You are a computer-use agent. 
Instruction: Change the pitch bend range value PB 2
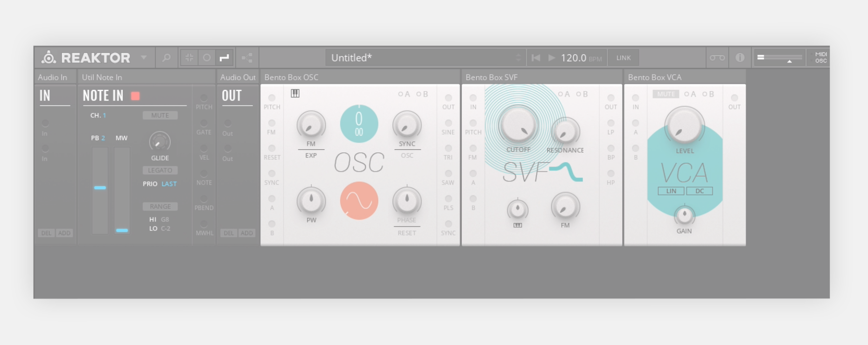click(103, 138)
